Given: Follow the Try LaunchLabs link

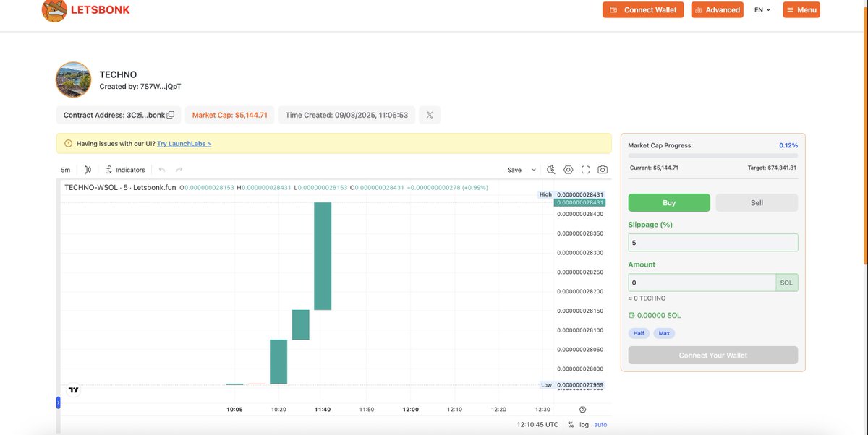Looking at the screenshot, I should pos(184,144).
